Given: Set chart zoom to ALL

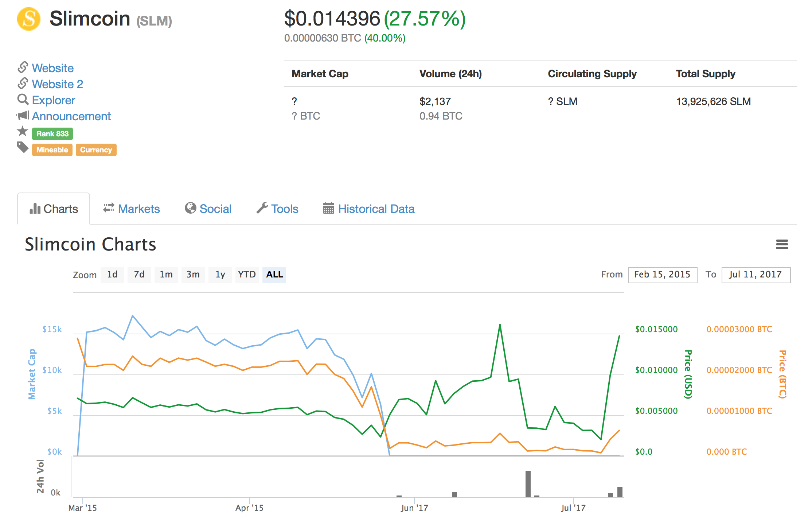Looking at the screenshot, I should 274,275.
